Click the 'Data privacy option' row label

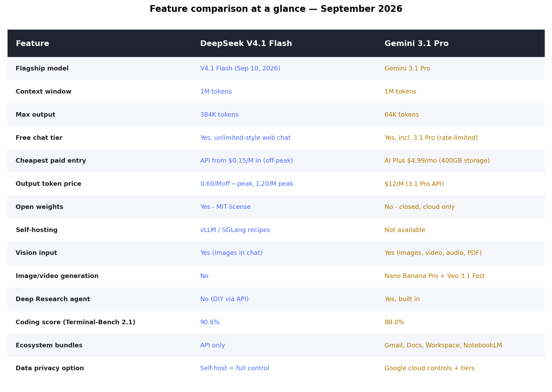click(50, 368)
